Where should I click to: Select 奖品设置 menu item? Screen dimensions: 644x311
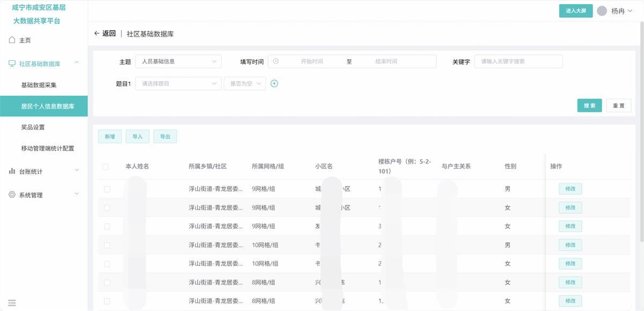pos(33,127)
